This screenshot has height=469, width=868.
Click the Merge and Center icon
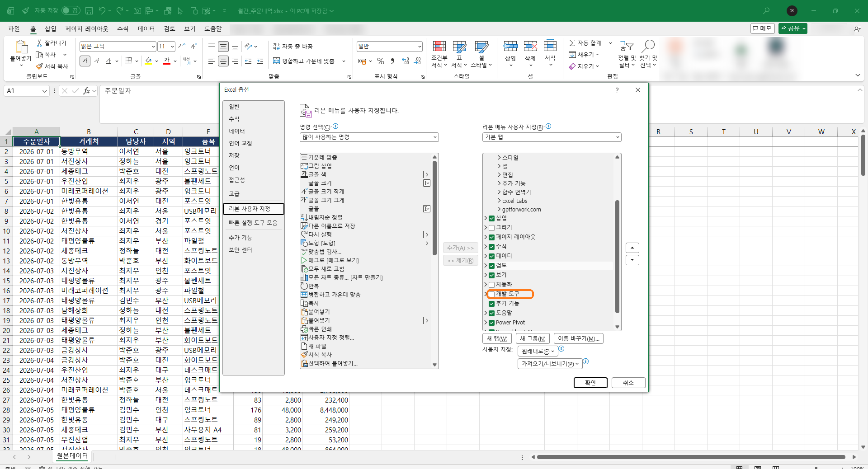[277, 61]
